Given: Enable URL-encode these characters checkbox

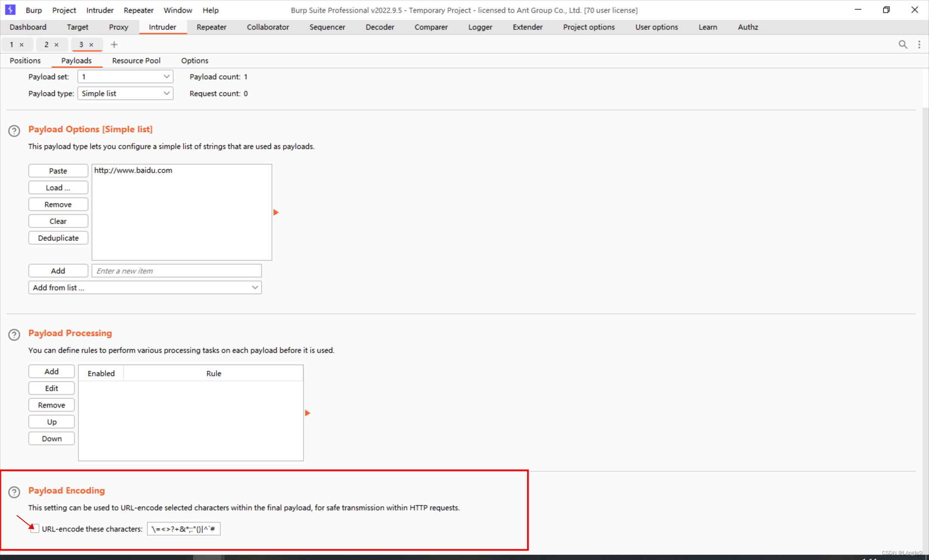Looking at the screenshot, I should (x=35, y=529).
